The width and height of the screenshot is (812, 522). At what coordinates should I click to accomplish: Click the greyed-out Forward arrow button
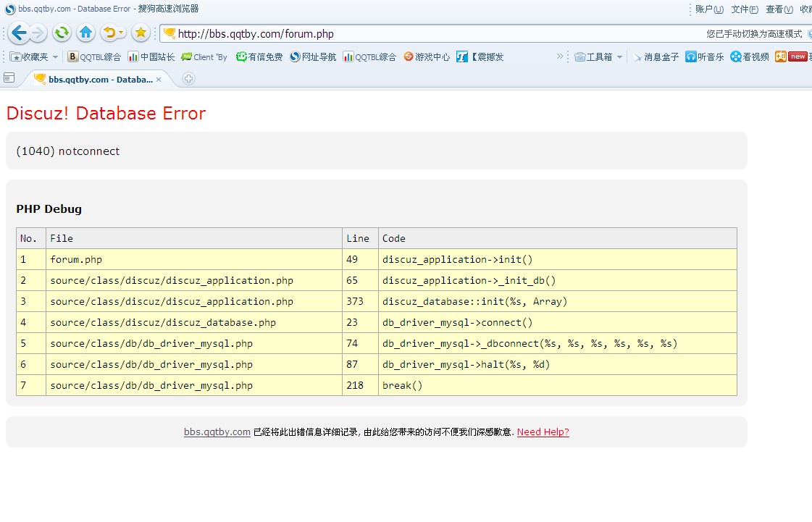tap(39, 33)
